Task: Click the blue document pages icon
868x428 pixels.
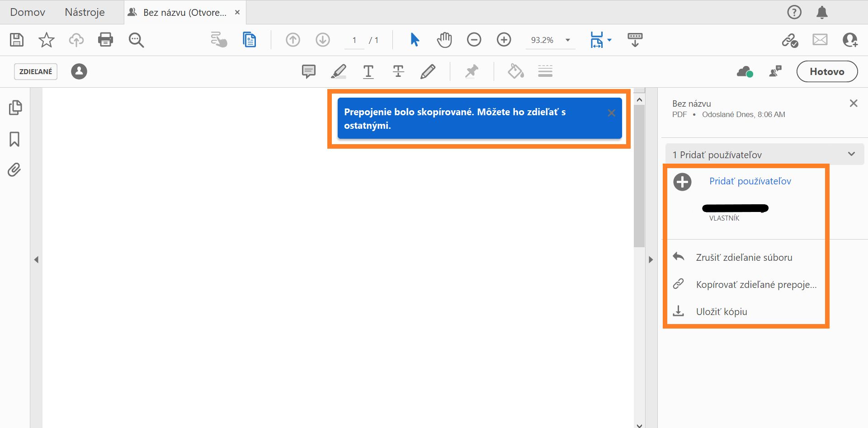Action: coord(249,40)
